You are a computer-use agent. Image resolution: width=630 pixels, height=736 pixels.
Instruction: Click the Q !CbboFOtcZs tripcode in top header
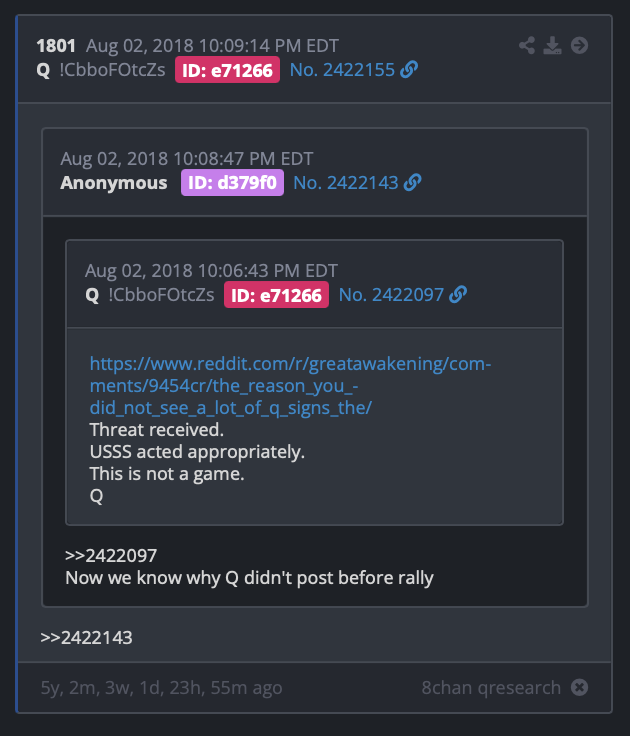click(101, 70)
